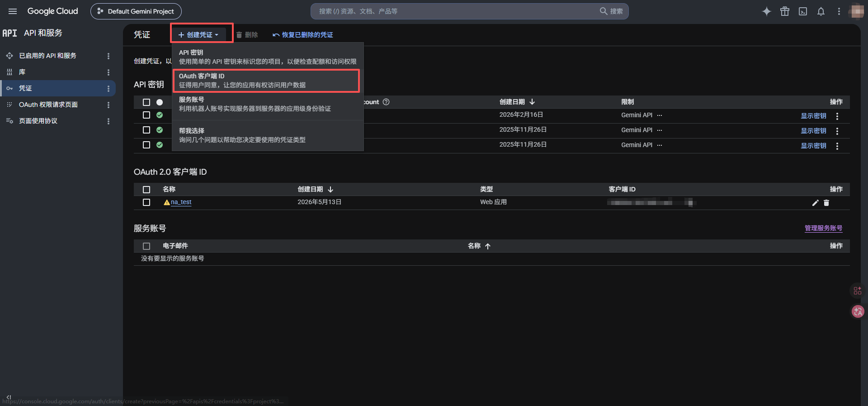Click the floating grid extension icon
Image resolution: width=868 pixels, height=406 pixels.
(858, 291)
